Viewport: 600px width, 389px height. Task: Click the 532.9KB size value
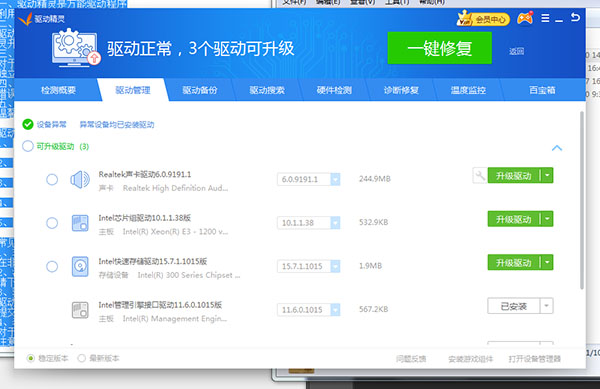(373, 223)
